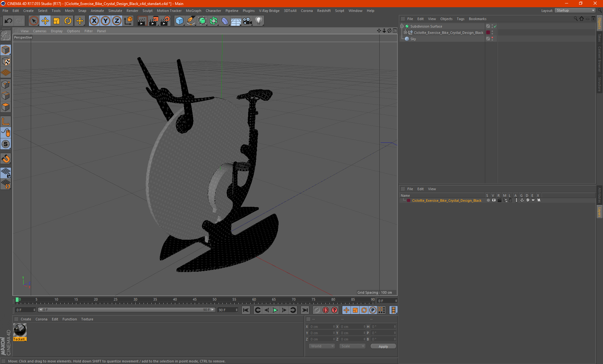Open the Content Browser side tab
The width and height of the screenshot is (603, 364).
tap(599, 59)
